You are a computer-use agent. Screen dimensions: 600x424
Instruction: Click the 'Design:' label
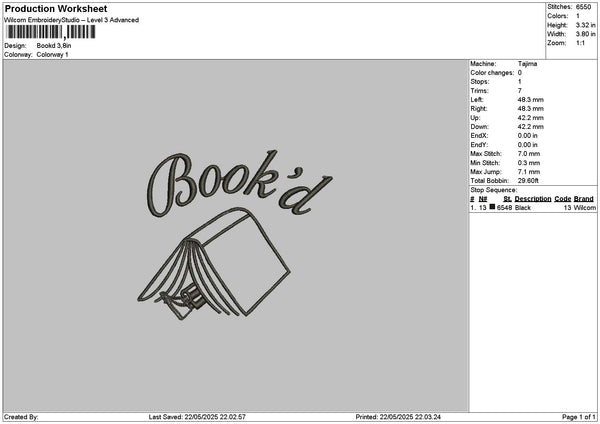pos(15,46)
